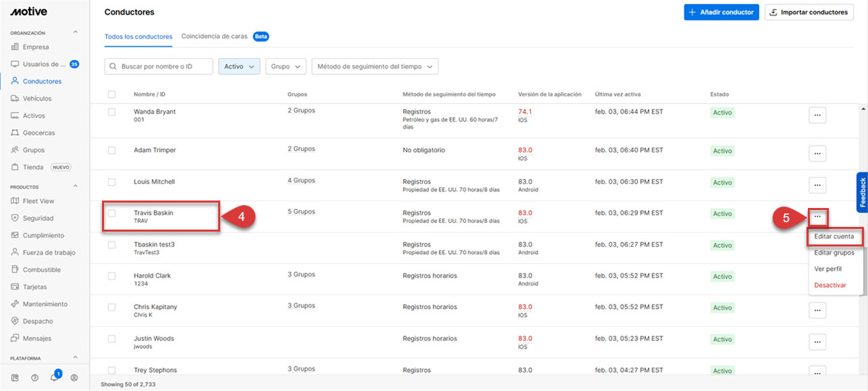
Task: Open Fuerza de trabajo icon
Action: [x=15, y=253]
